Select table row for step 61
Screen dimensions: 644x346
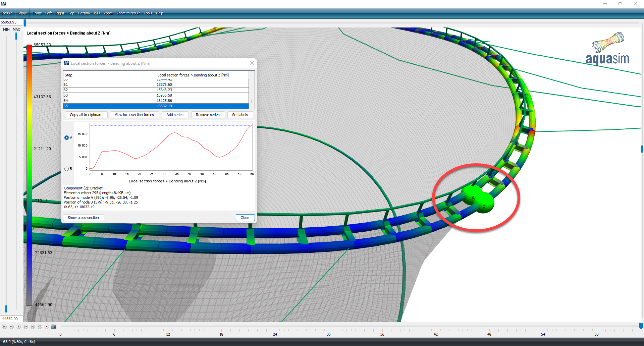click(156, 84)
